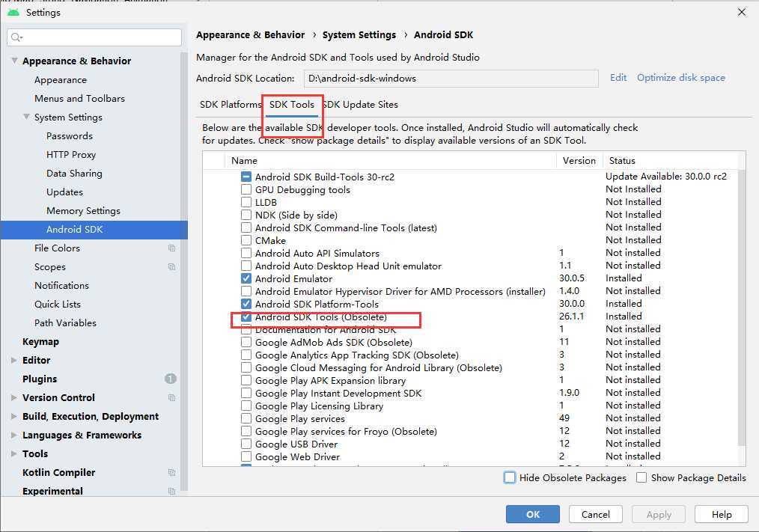Expand the Editor section arrow
The width and height of the screenshot is (759, 532).
(x=14, y=360)
